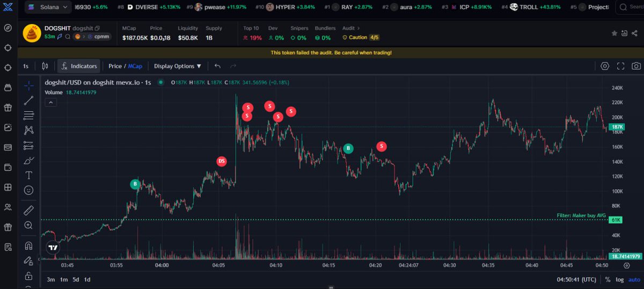The image size is (644, 289).
Task: Select the brush drawing tool
Action: pos(28,160)
